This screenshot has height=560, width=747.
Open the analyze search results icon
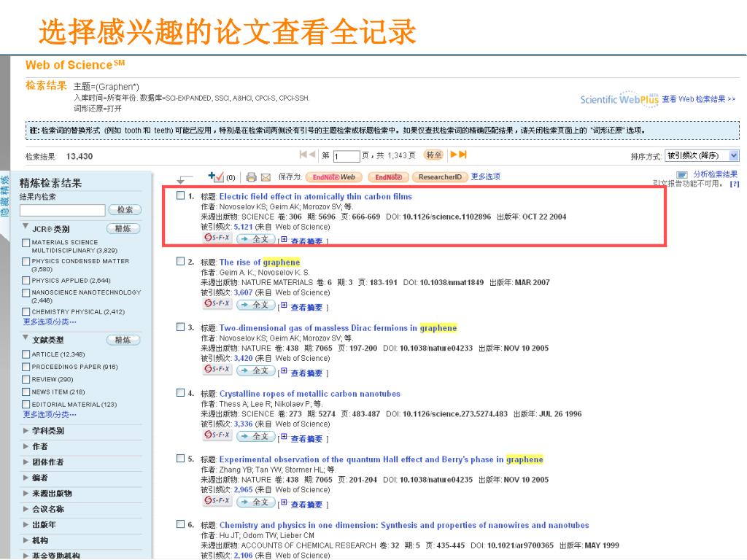click(682, 175)
